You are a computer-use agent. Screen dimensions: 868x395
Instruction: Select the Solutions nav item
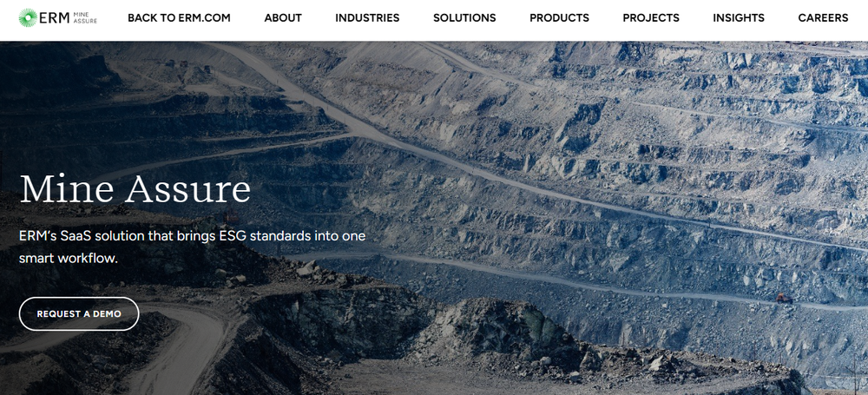[x=464, y=17]
